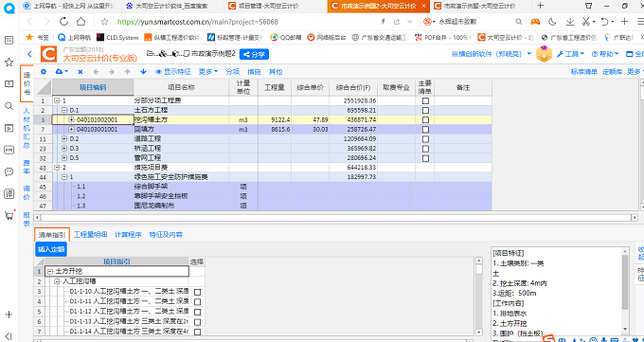Go to the browser home page icon
The image size is (644, 342).
81,22
